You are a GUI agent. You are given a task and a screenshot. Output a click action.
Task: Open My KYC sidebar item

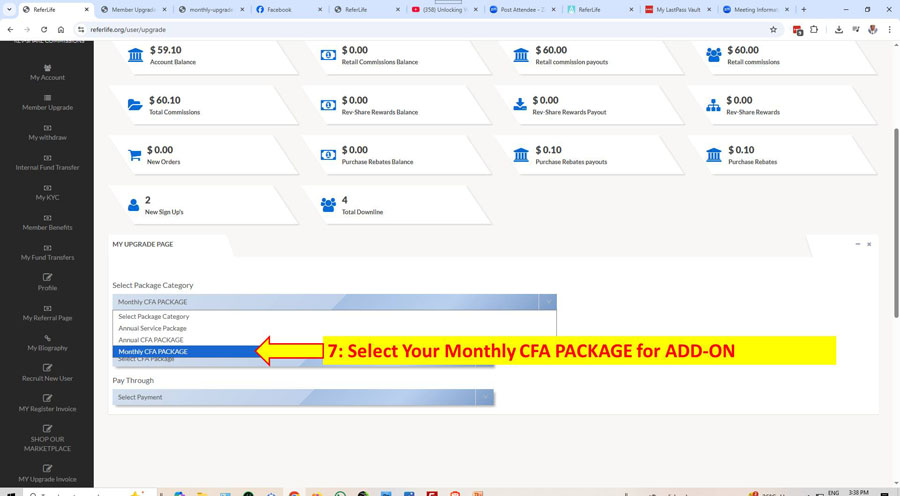[x=47, y=193]
